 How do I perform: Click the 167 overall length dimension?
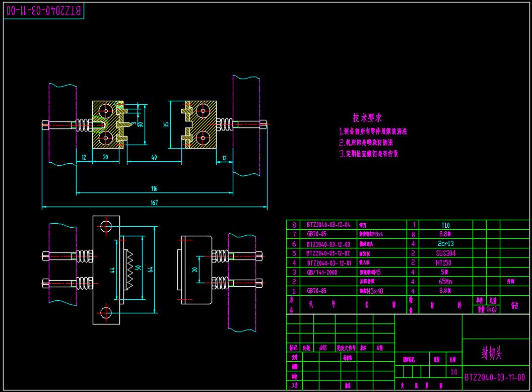pyautogui.click(x=154, y=203)
